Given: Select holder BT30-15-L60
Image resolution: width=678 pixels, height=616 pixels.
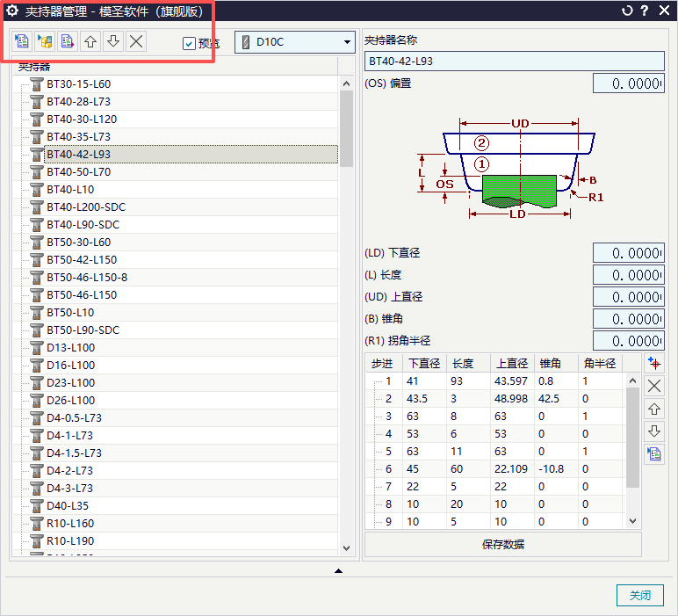Looking at the screenshot, I should point(79,84).
